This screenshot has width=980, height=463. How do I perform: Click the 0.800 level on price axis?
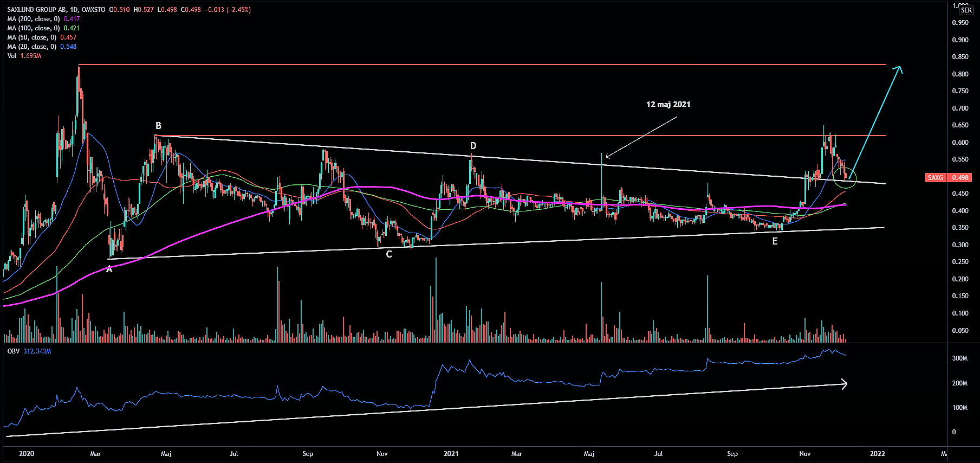(x=960, y=74)
